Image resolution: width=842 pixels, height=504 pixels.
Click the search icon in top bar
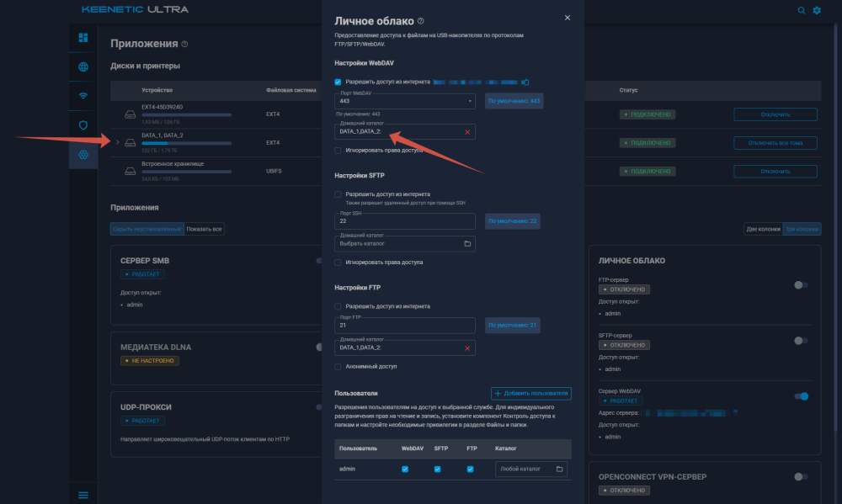coord(801,10)
